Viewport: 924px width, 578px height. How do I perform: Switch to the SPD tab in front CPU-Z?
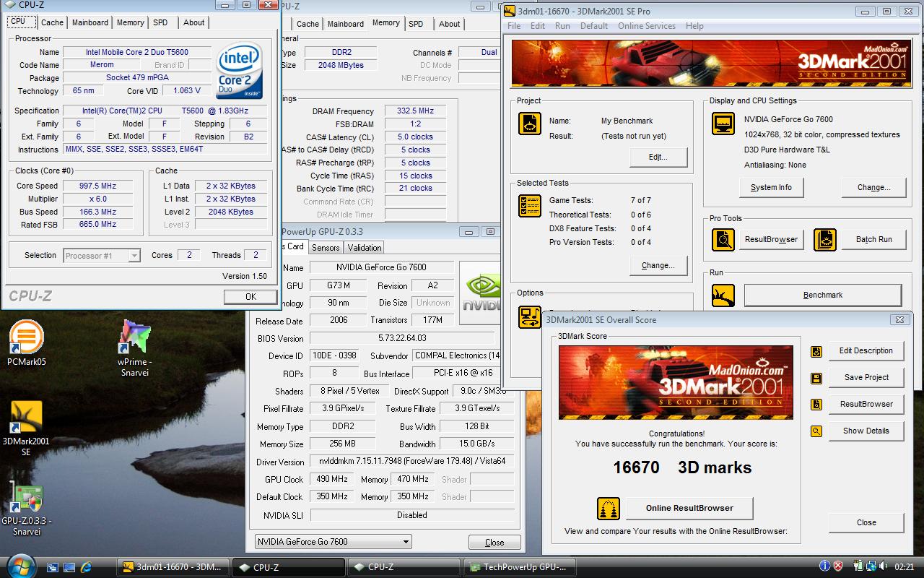pos(160,22)
